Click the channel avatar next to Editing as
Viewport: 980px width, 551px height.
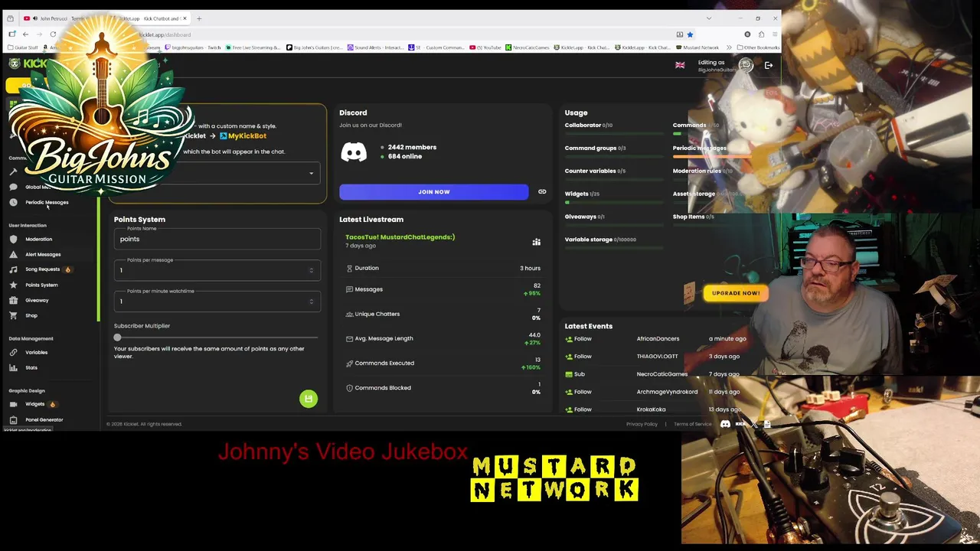(x=746, y=65)
